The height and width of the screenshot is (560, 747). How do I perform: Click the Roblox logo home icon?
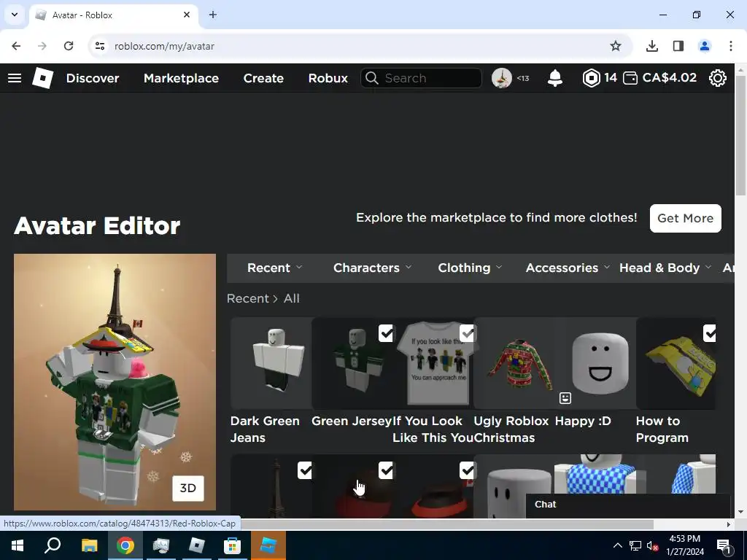tap(43, 78)
